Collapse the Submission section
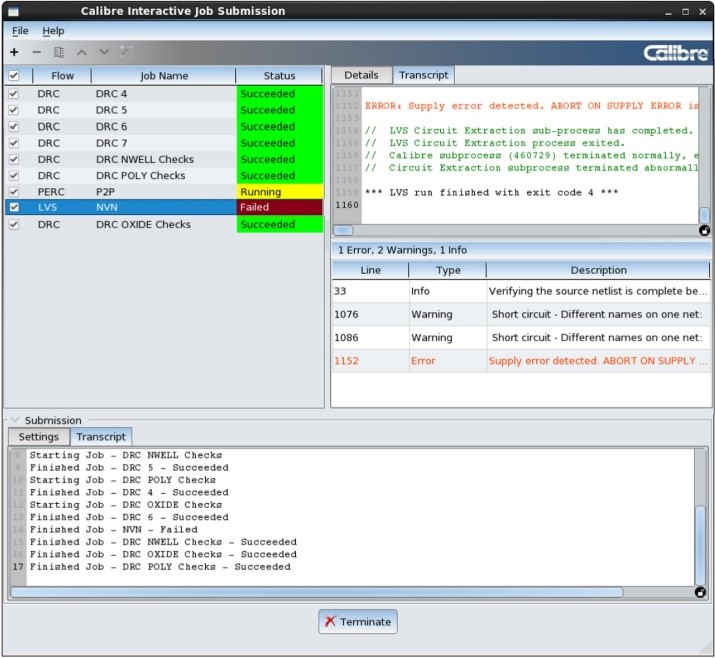Viewport: 715px width, 658px height. pyautogui.click(x=15, y=420)
